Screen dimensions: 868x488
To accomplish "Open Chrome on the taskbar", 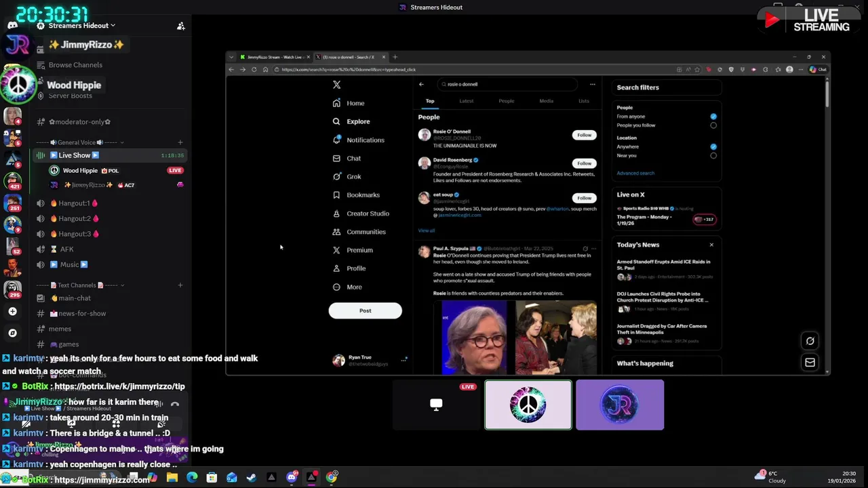I will click(331, 477).
